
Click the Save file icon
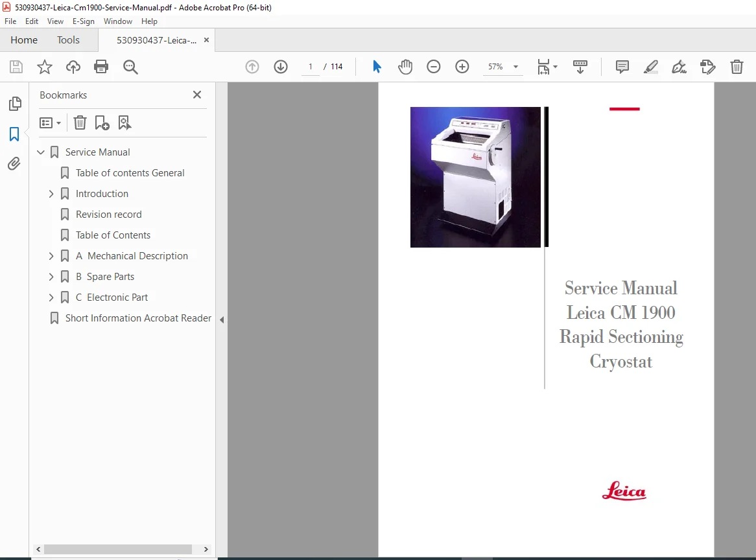(x=16, y=67)
